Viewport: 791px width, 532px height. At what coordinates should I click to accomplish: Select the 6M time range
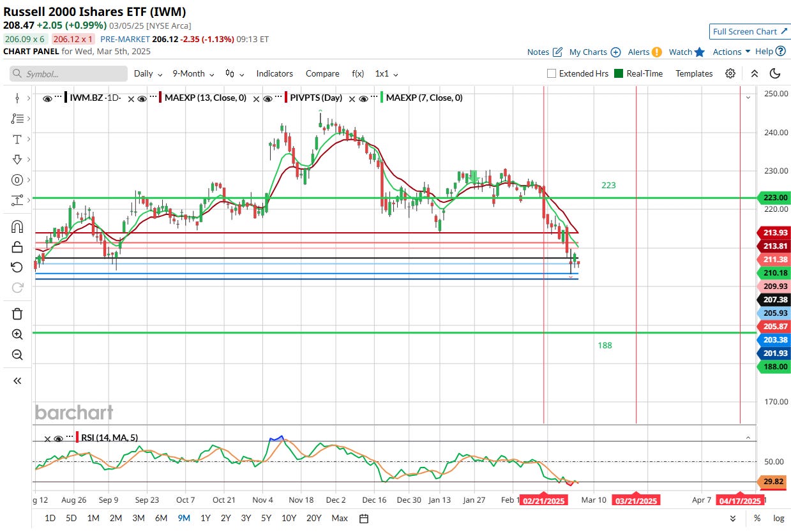click(161, 518)
